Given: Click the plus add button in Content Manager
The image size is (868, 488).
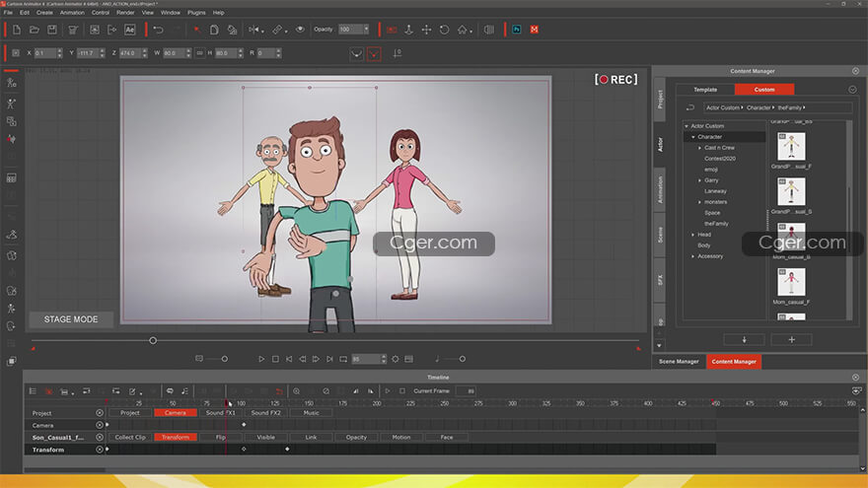Looking at the screenshot, I should (x=792, y=340).
